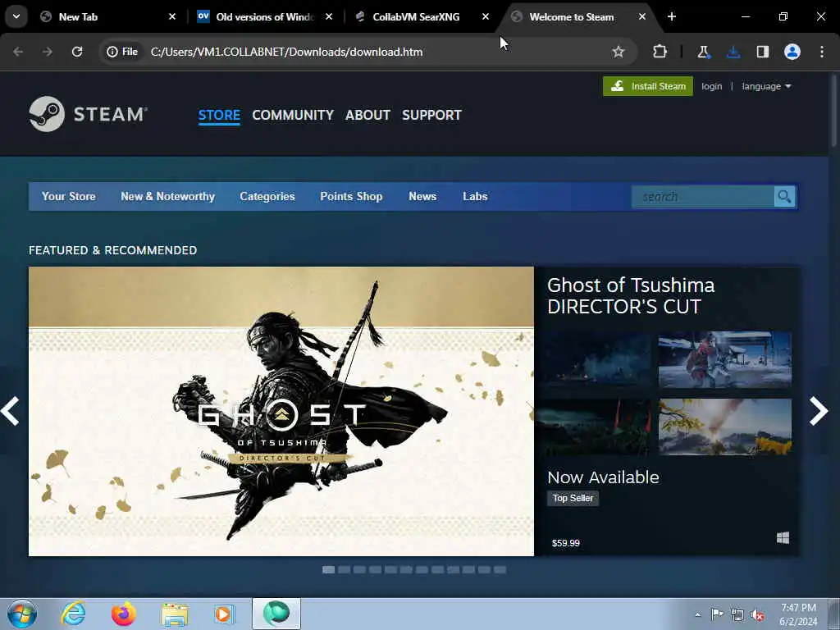This screenshot has width=840, height=630.
Task: Open the Chrome profile avatar
Action: 792,52
